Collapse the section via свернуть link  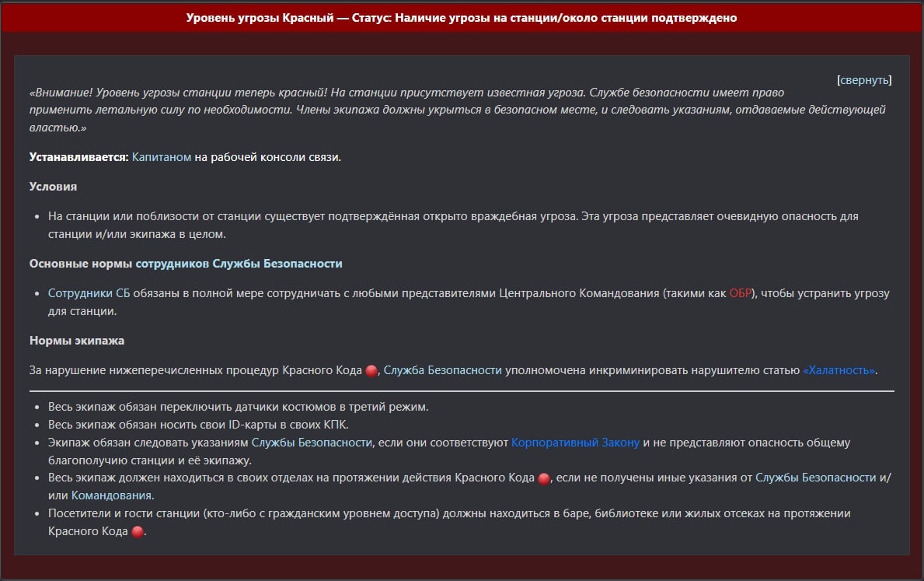pyautogui.click(x=864, y=80)
